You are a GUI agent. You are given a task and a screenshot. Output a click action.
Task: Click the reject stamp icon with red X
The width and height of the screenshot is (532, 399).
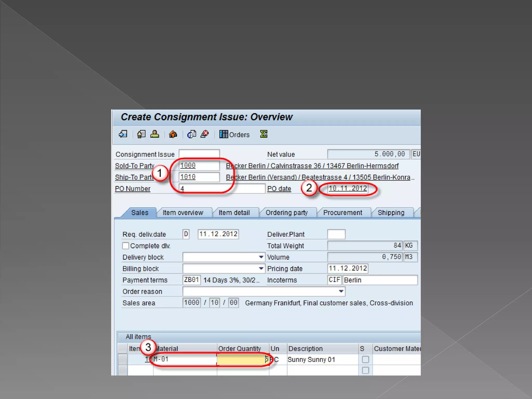point(205,134)
